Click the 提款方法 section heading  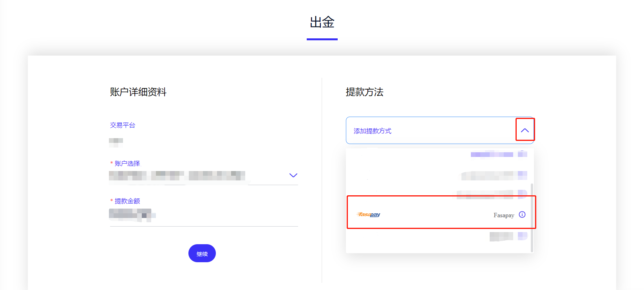coord(364,92)
